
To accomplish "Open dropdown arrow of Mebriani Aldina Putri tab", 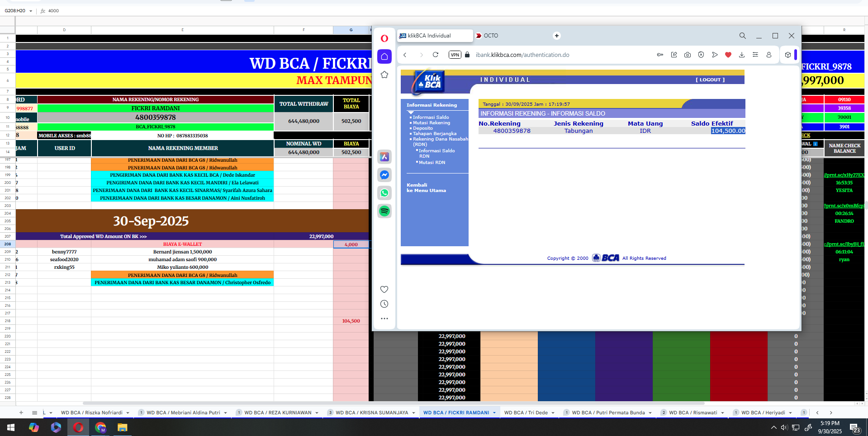I will (225, 413).
